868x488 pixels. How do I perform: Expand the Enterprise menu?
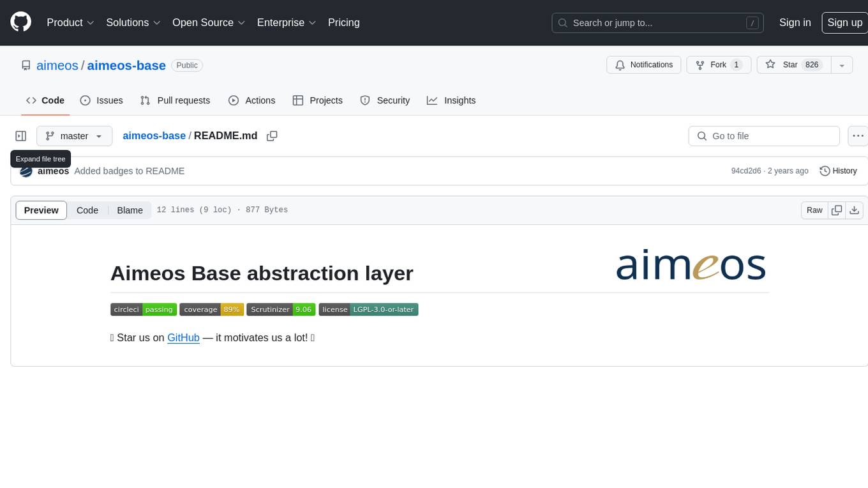point(287,22)
